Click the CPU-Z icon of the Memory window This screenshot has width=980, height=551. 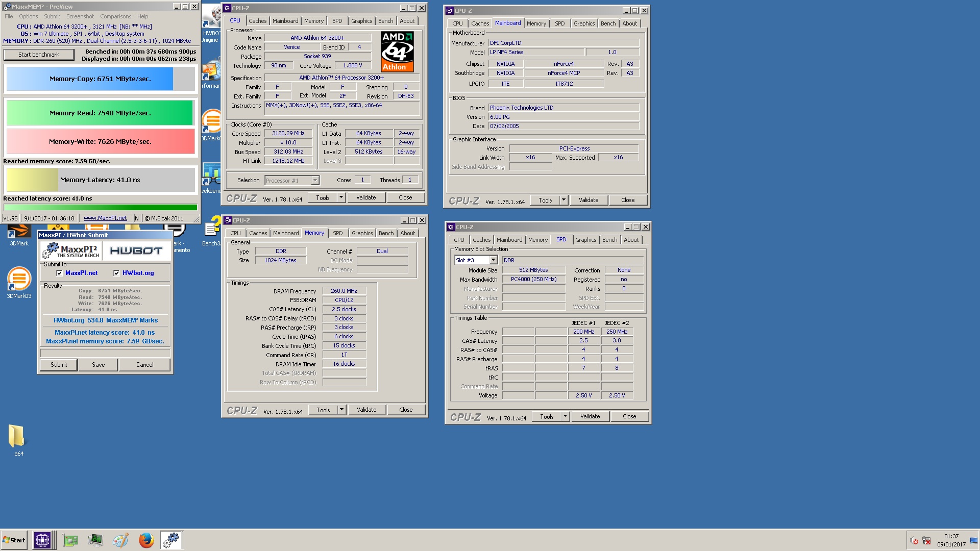pyautogui.click(x=228, y=220)
